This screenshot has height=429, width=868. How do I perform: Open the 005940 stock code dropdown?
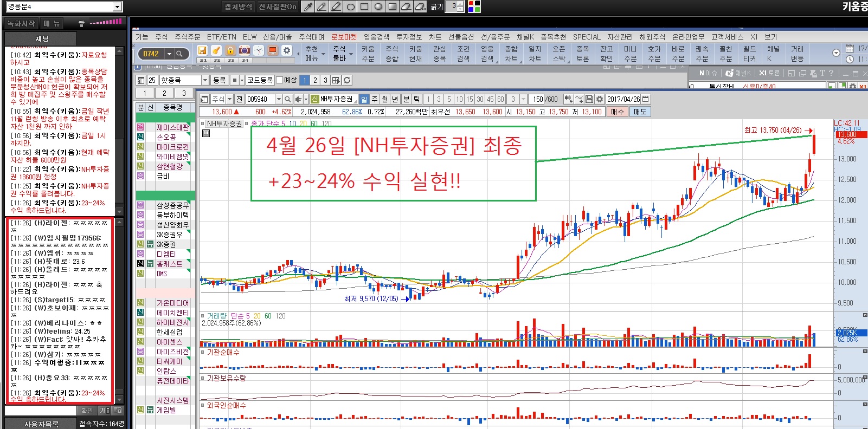[x=279, y=99]
